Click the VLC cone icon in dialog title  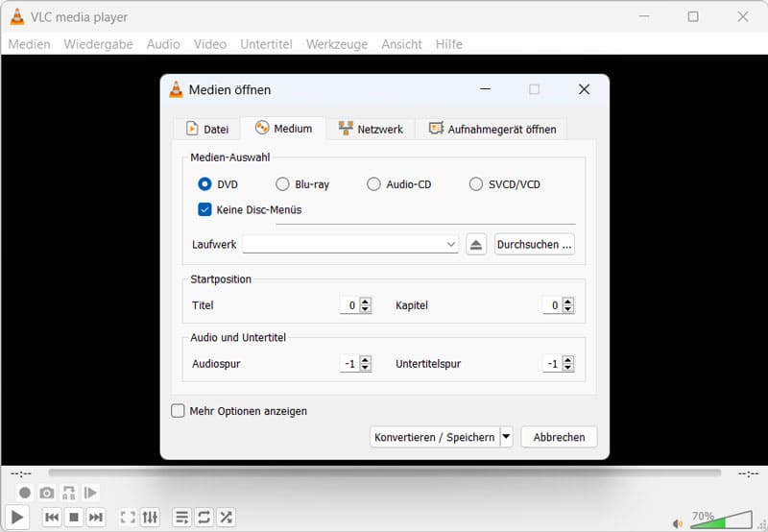coord(176,89)
